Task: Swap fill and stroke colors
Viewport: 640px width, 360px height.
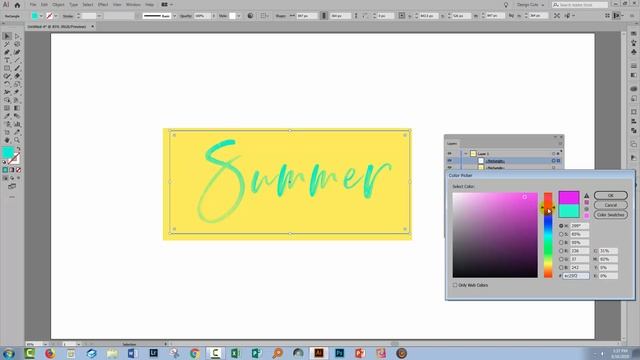Action: [x=18, y=149]
